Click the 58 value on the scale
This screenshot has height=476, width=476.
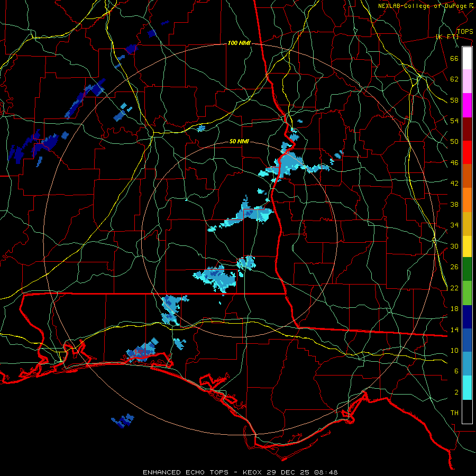[x=454, y=100]
